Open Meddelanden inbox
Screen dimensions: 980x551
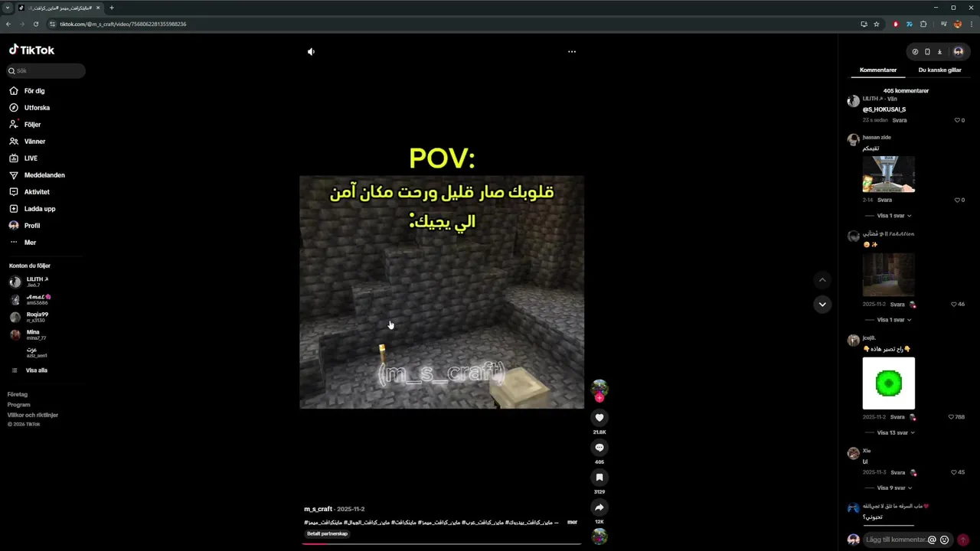click(x=44, y=175)
